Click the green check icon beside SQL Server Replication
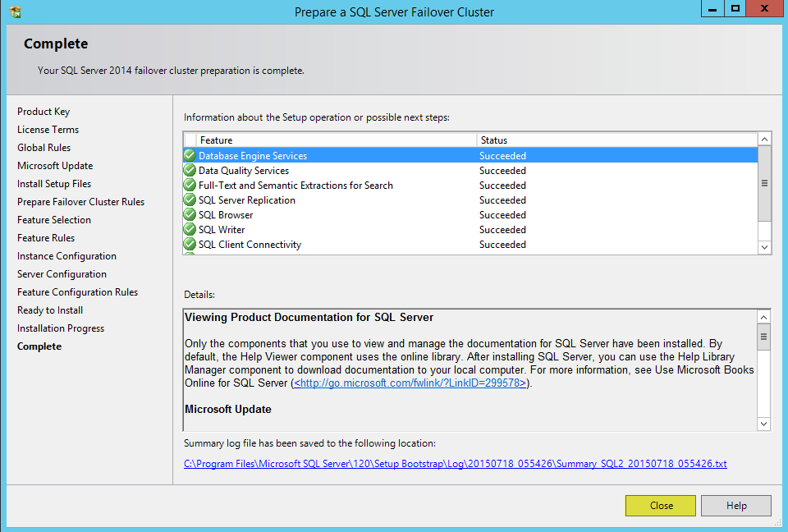The image size is (788, 532). (190, 199)
